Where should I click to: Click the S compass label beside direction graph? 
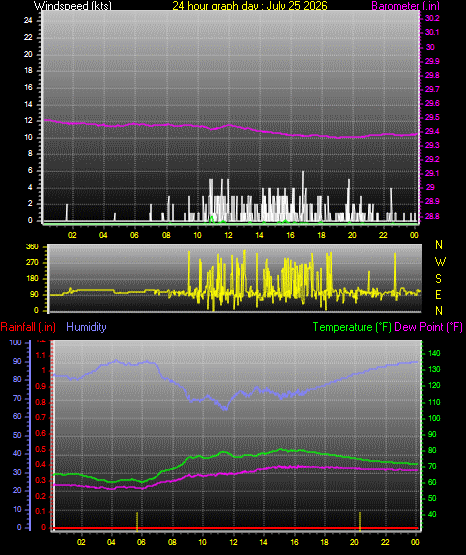(438, 279)
